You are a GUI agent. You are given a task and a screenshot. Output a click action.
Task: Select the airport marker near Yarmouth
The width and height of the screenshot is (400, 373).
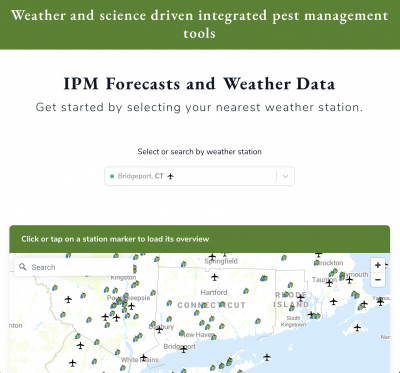click(380, 302)
